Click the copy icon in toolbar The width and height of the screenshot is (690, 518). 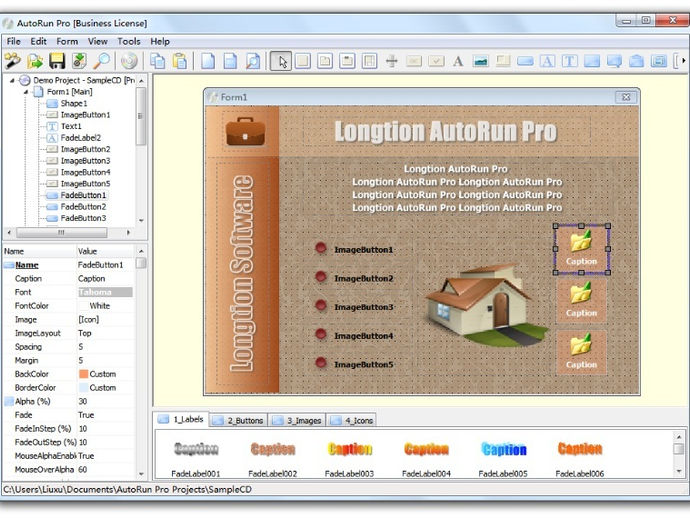click(157, 61)
